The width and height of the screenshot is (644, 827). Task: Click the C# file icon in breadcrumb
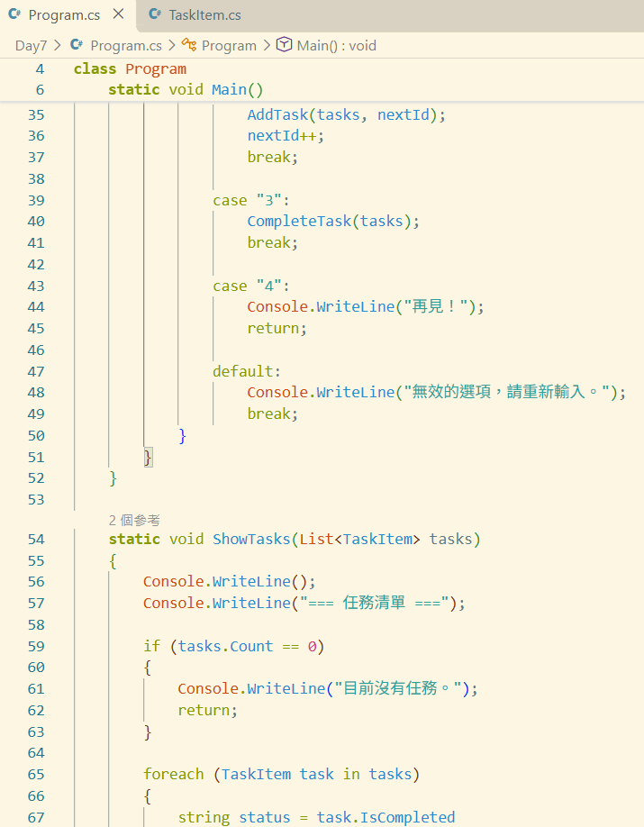tap(77, 45)
